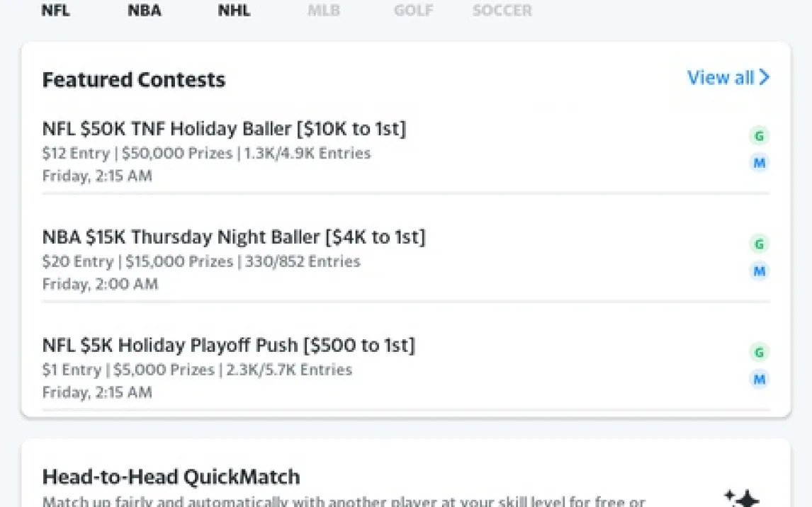812x507 pixels.
Task: Click the G badge on NFL $5K contest
Action: coord(759,353)
